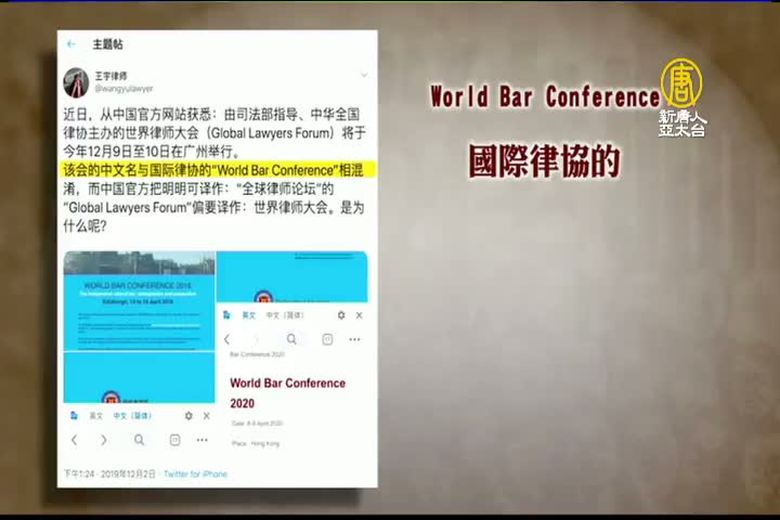
Task: Click translate icon in right screenshot's bar
Action: (x=227, y=315)
